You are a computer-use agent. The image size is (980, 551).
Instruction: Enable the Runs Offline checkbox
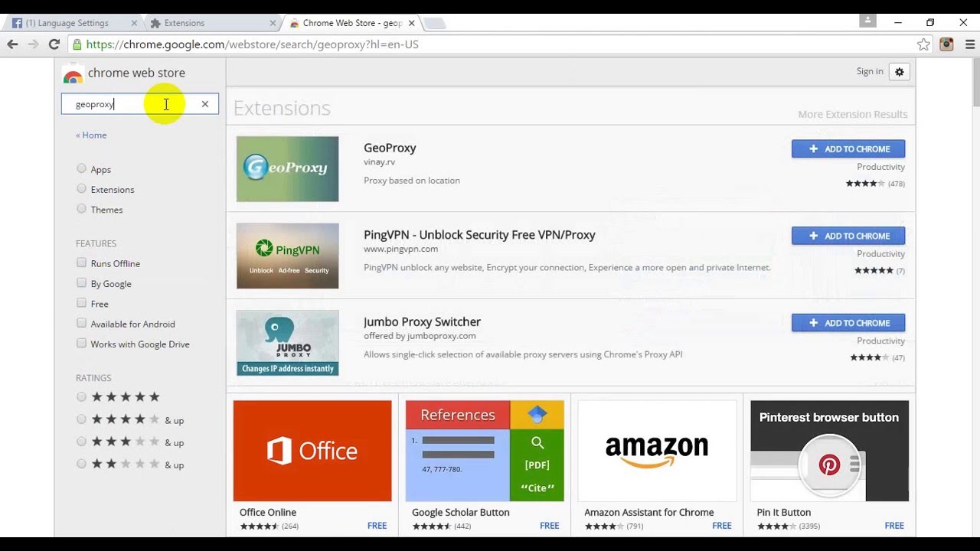81,262
